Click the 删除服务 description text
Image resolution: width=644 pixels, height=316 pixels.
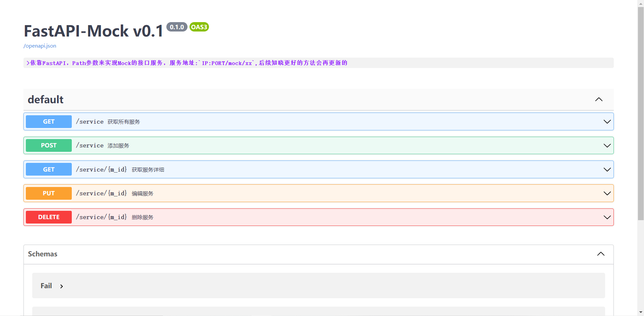143,217
